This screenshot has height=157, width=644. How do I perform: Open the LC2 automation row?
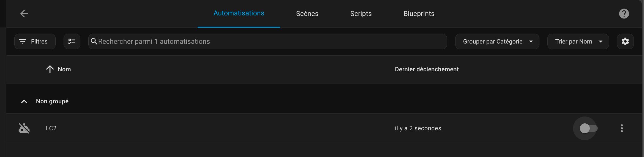coord(324,128)
